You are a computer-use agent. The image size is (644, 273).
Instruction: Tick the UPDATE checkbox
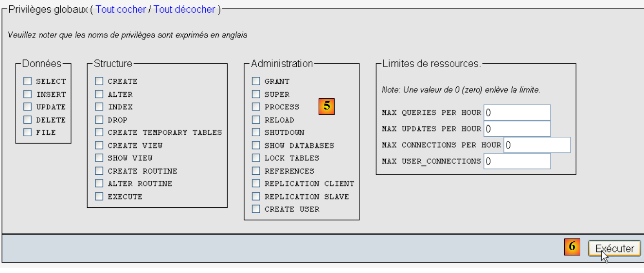28,107
